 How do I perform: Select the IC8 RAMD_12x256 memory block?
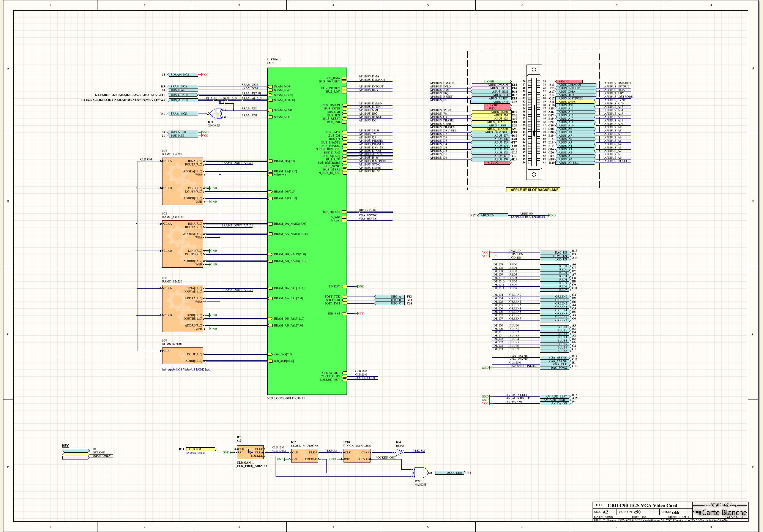tap(183, 308)
